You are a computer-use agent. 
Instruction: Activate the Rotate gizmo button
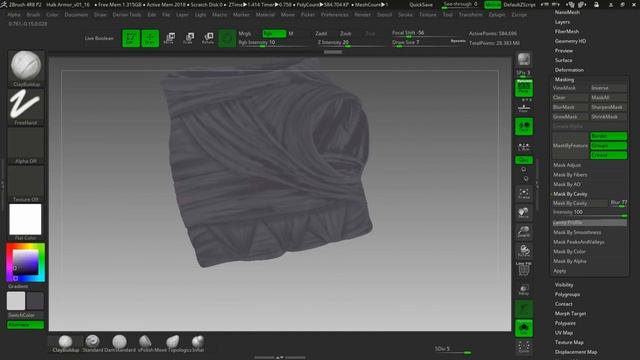coord(208,38)
